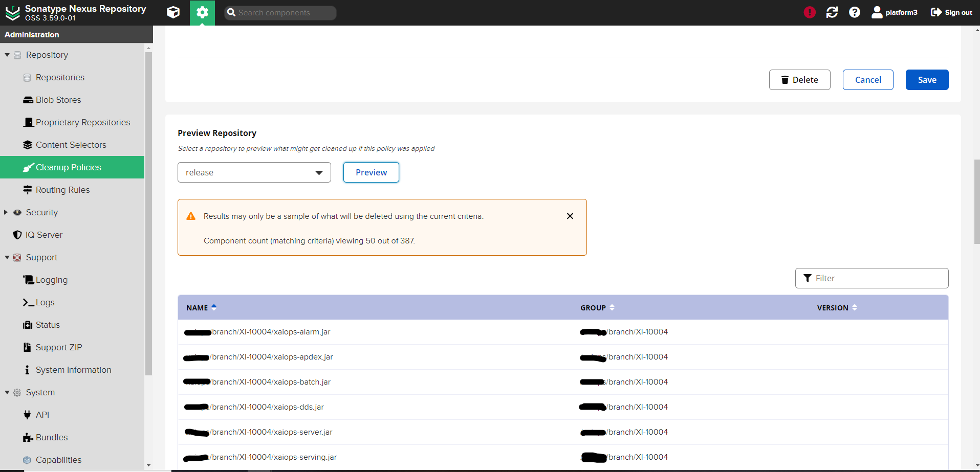Click the System Information info icon
The width and height of the screenshot is (980, 472).
click(27, 370)
